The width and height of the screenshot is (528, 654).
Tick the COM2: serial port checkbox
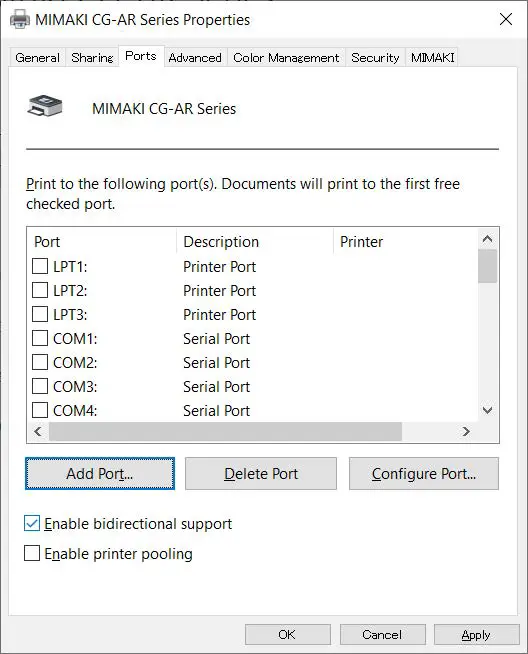tap(40, 362)
